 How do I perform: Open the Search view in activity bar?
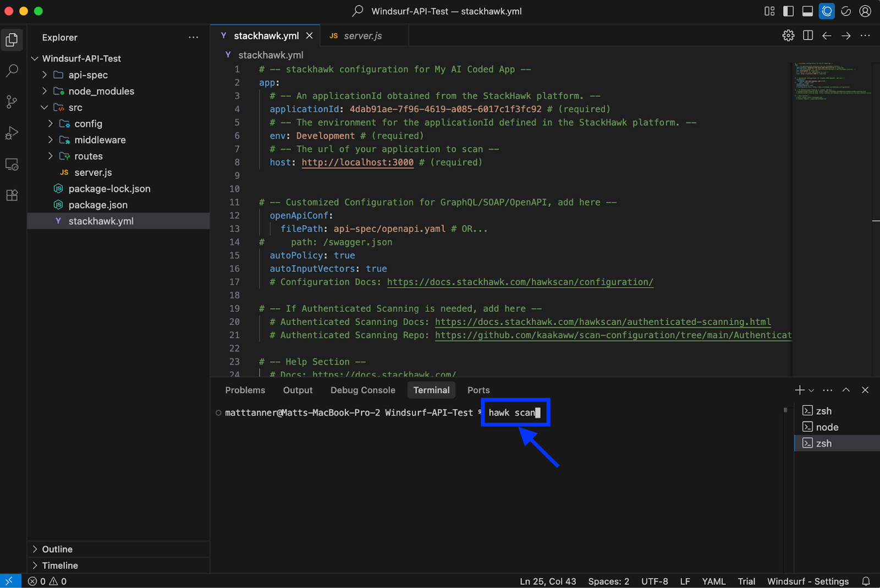pos(12,70)
